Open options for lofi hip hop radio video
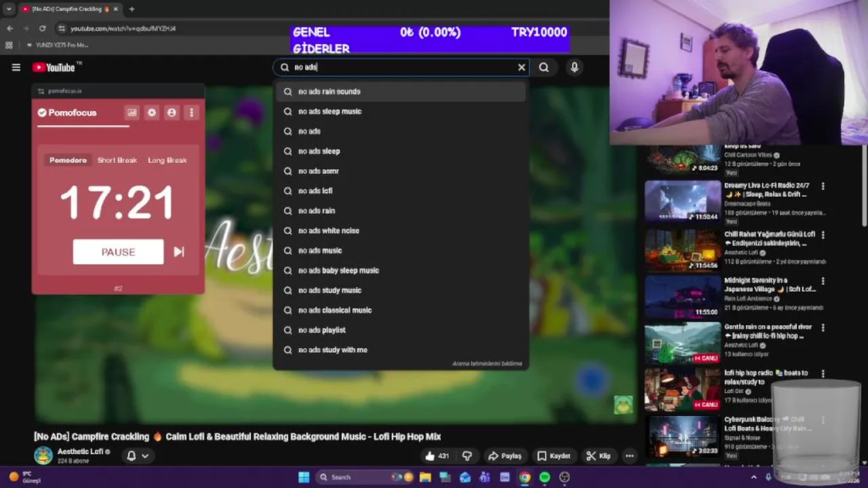Image resolution: width=868 pixels, height=488 pixels. coord(823,373)
